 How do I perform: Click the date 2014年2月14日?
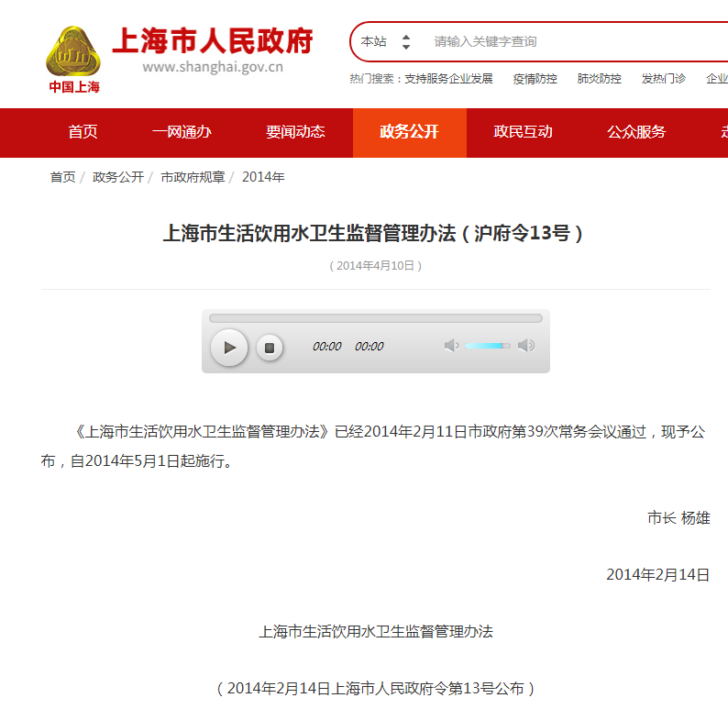pyautogui.click(x=658, y=575)
